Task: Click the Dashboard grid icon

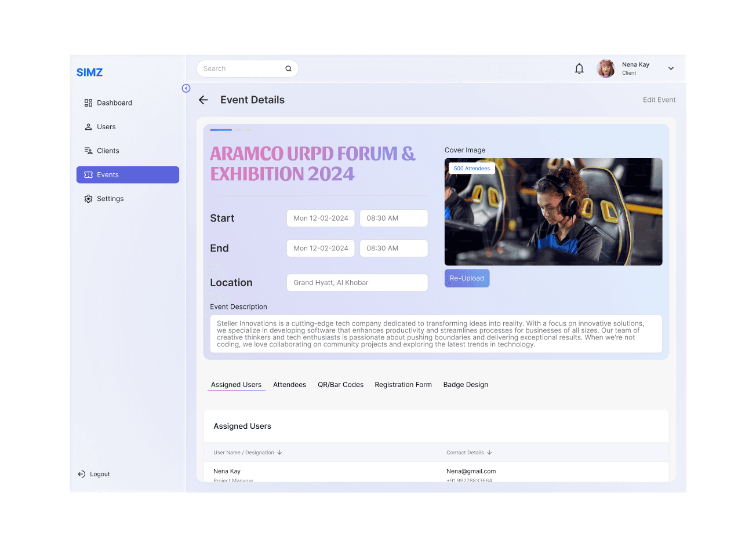Action: click(x=88, y=103)
